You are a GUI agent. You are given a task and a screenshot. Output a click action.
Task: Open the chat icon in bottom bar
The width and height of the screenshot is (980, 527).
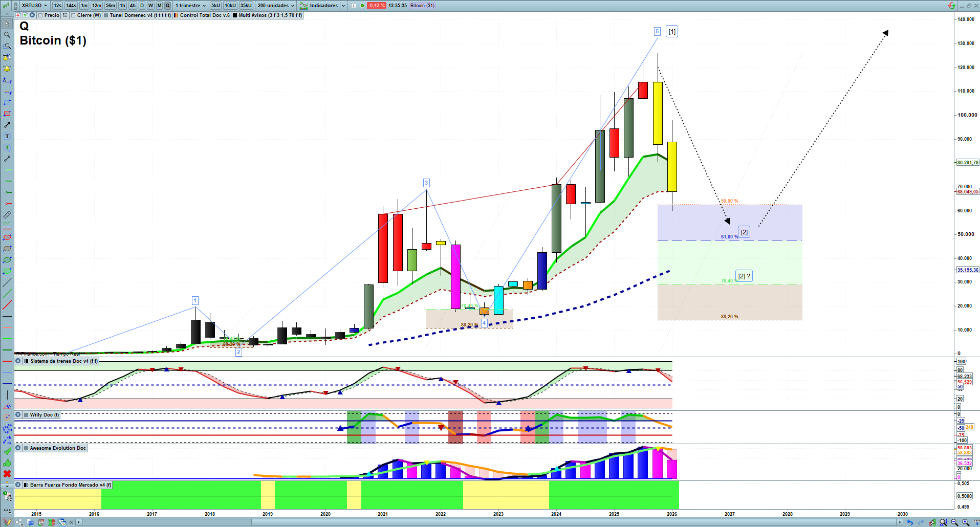click(31, 522)
